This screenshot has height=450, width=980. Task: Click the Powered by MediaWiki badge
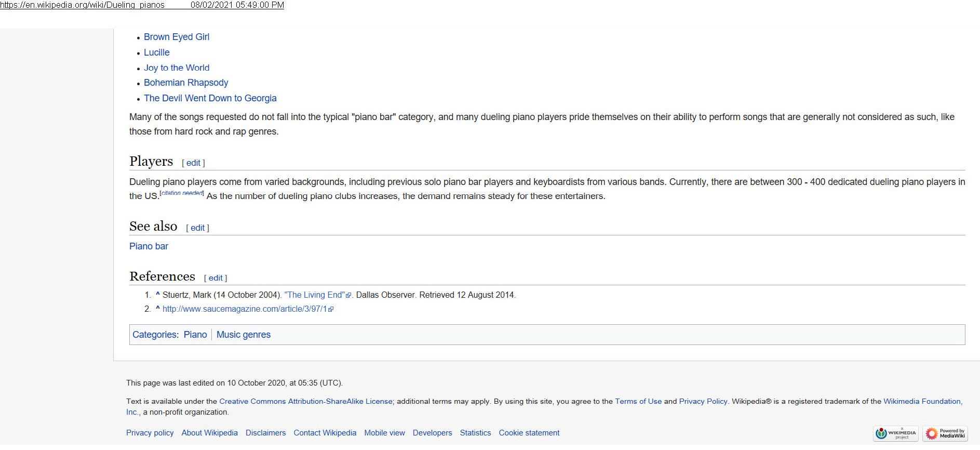[x=945, y=433]
